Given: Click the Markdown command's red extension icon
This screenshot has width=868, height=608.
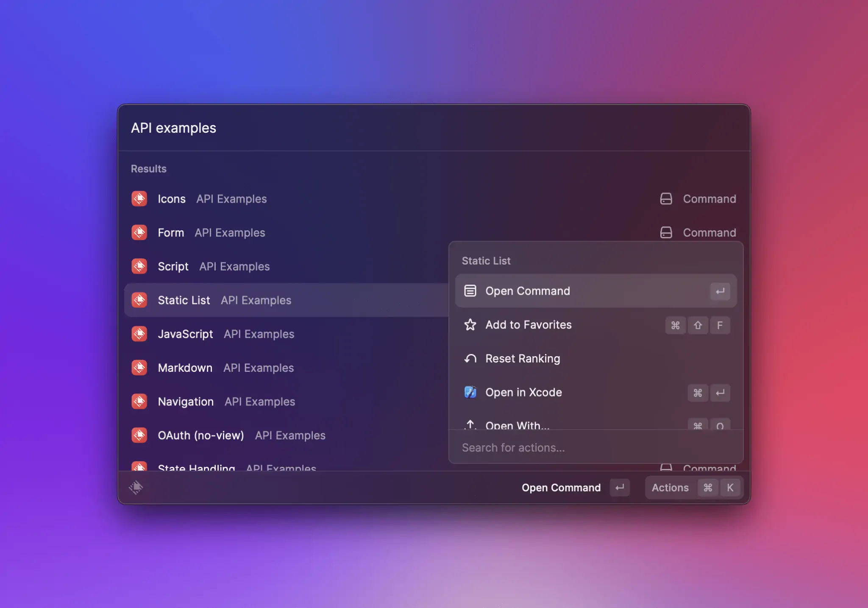Looking at the screenshot, I should coord(139,368).
